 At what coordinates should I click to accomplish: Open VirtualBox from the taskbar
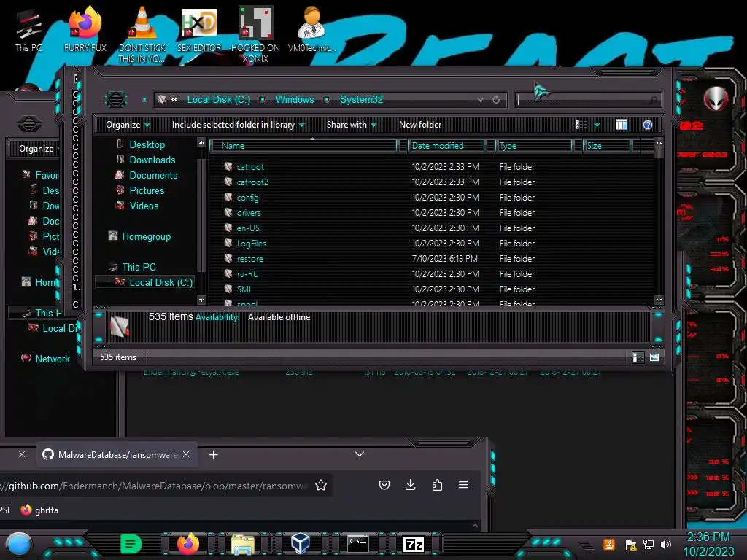coord(300,543)
